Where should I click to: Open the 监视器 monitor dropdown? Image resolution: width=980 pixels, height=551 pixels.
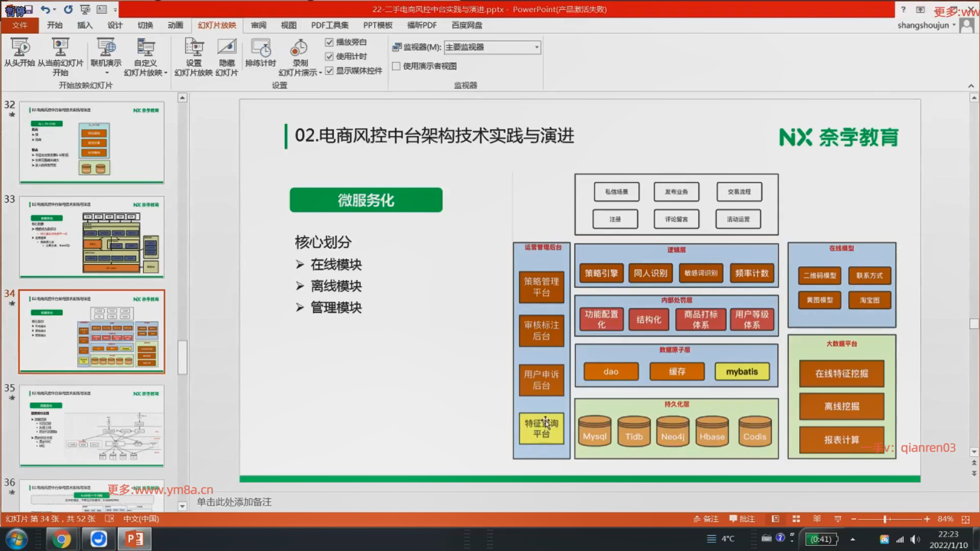536,47
